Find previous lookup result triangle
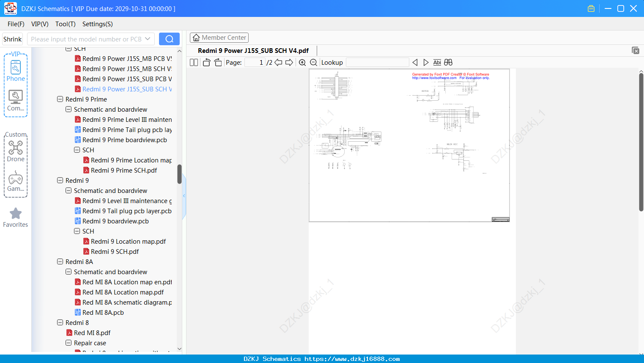This screenshot has height=363, width=644. coord(415,63)
